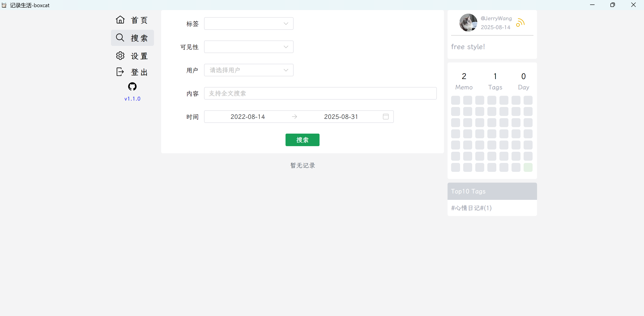Click the start date 2022-08-14
Image resolution: width=644 pixels, height=316 pixels.
click(x=247, y=117)
